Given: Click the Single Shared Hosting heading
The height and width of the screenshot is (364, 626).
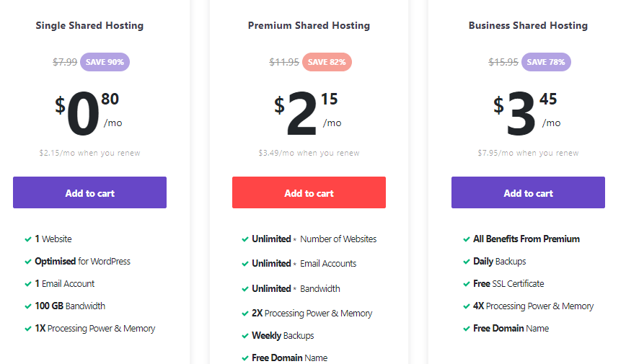Looking at the screenshot, I should (89, 26).
